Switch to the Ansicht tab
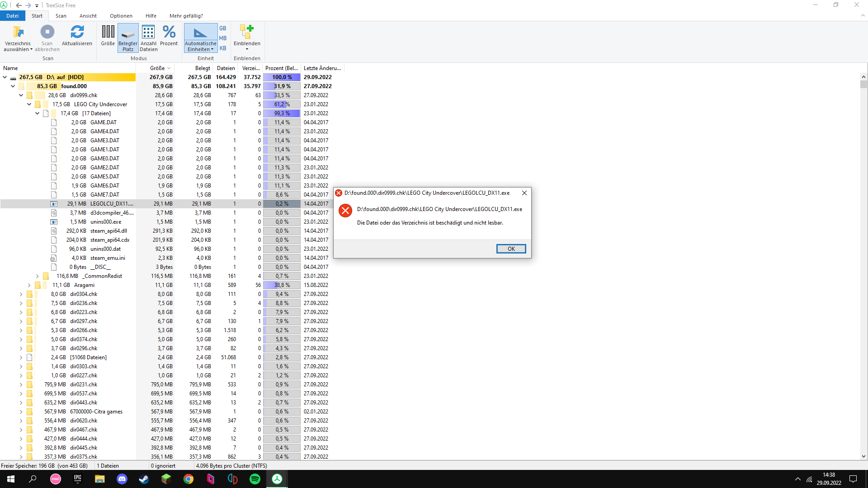 click(x=87, y=15)
